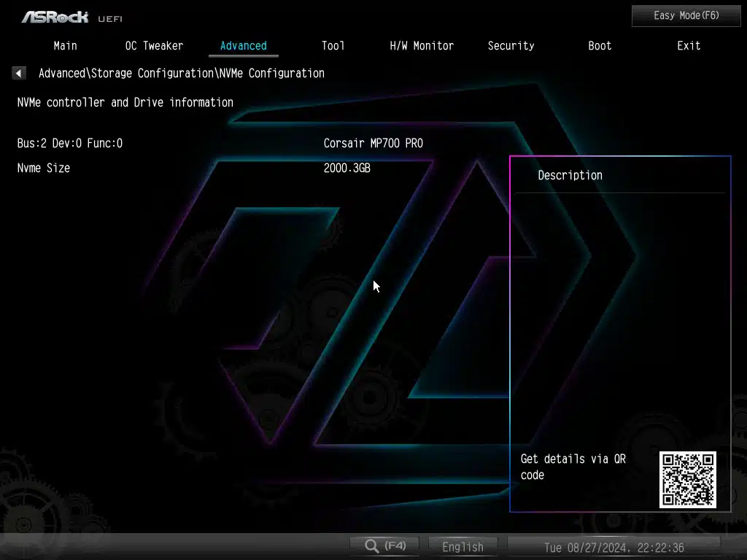Click the 2000.3GB size value
The height and width of the screenshot is (560, 747).
347,168
